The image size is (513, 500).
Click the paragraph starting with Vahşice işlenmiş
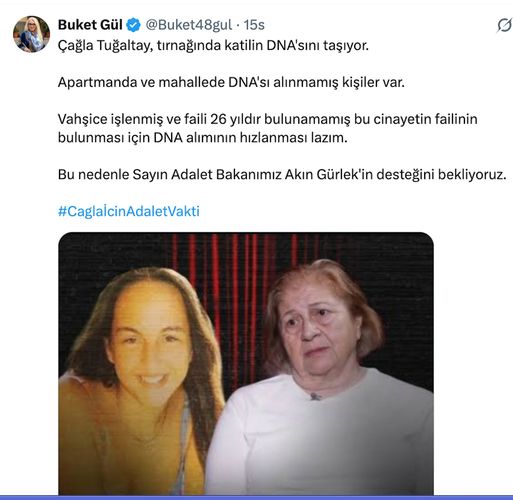(x=268, y=128)
